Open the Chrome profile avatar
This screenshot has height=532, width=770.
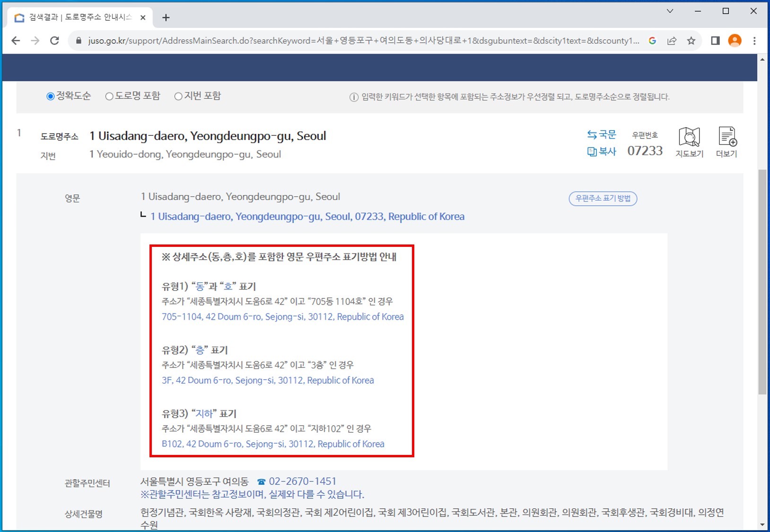tap(735, 41)
